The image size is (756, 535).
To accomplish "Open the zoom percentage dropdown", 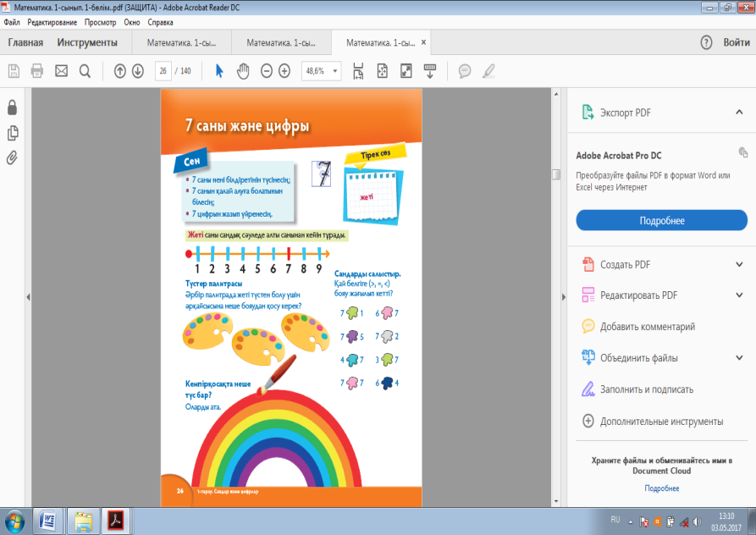I will coord(334,71).
